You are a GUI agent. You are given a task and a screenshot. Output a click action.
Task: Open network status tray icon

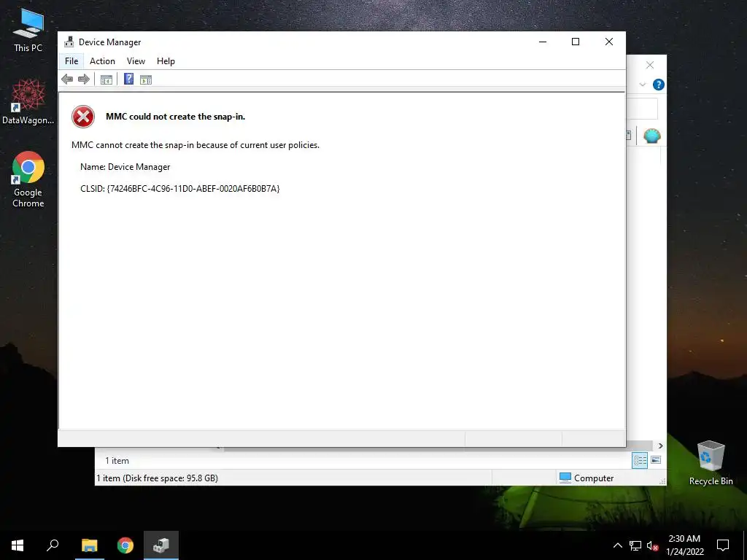point(635,545)
